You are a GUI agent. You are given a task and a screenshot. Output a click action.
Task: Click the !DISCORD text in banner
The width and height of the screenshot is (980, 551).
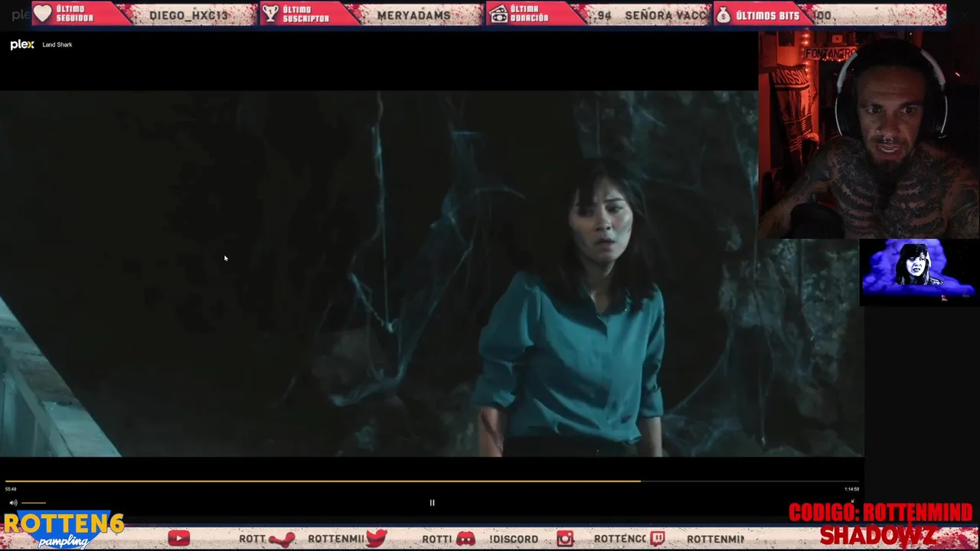514,540
